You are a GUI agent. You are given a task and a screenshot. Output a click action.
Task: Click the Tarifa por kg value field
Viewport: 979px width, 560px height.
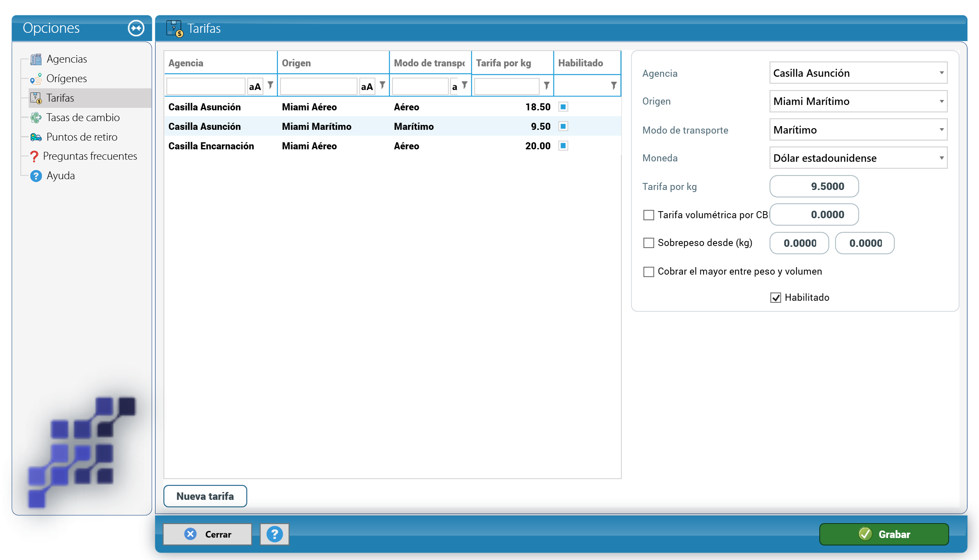pyautogui.click(x=814, y=186)
